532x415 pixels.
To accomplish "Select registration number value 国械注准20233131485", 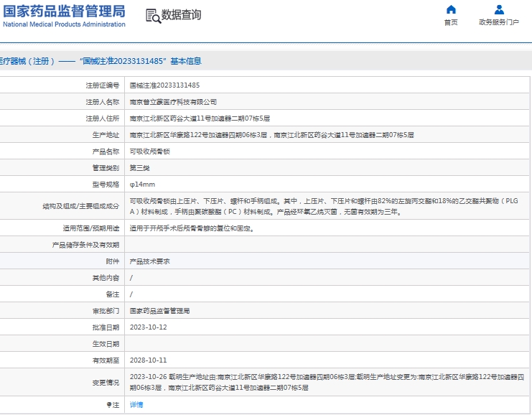I will [x=164, y=85].
